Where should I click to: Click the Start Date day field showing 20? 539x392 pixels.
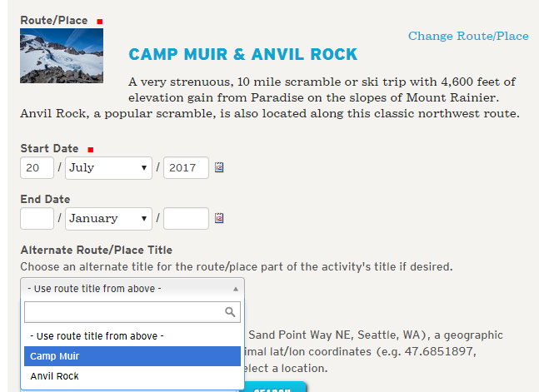(x=37, y=167)
